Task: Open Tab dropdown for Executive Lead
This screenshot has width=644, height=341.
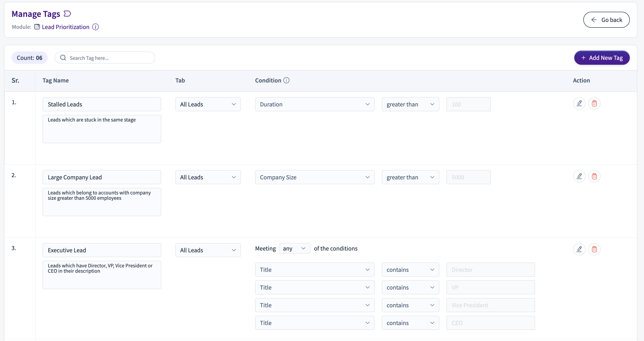Action: 208,250
